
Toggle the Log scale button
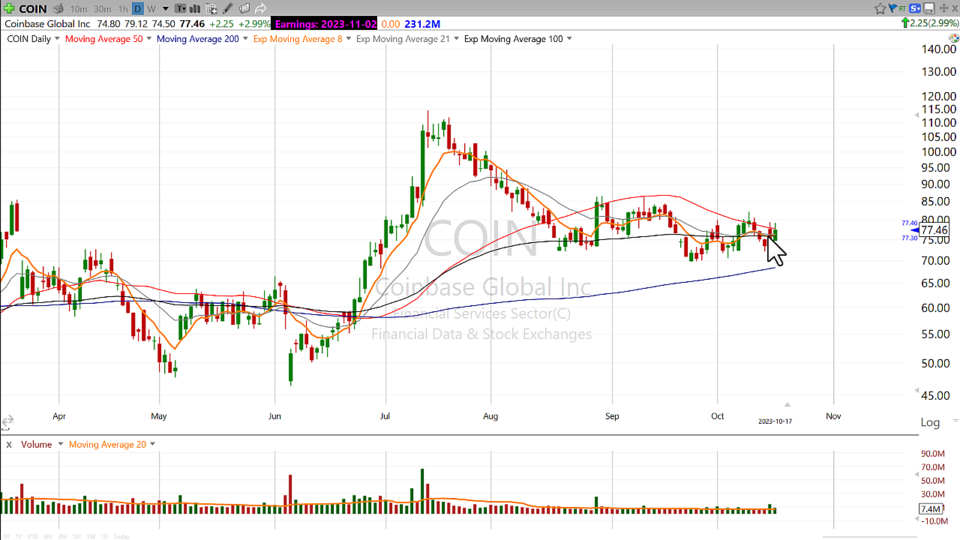[x=930, y=422]
